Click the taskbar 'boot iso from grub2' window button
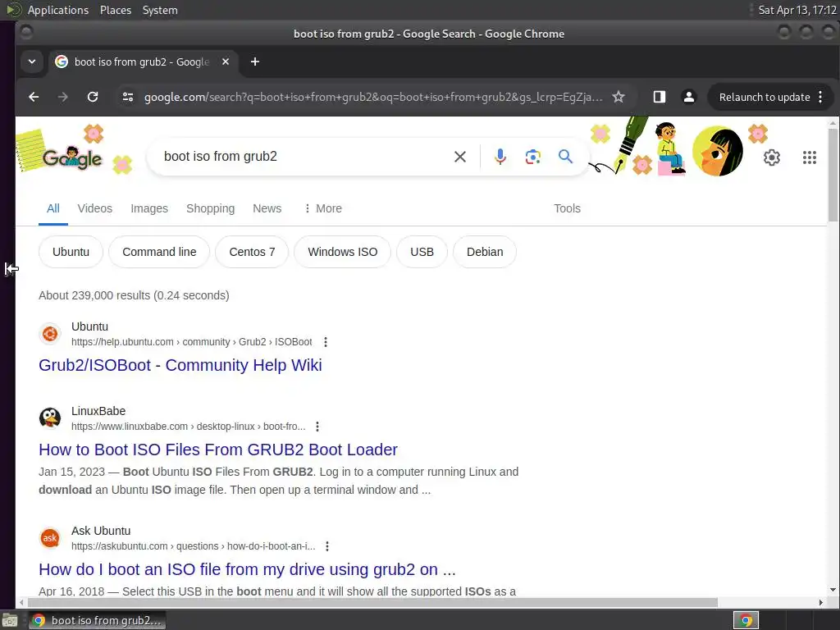 click(x=97, y=620)
